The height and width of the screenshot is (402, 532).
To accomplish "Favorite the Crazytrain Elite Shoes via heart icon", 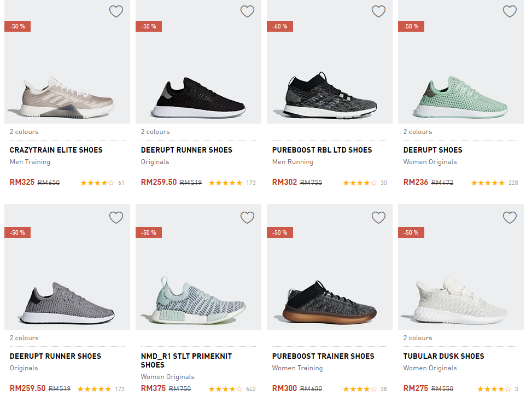I will coord(116,11).
